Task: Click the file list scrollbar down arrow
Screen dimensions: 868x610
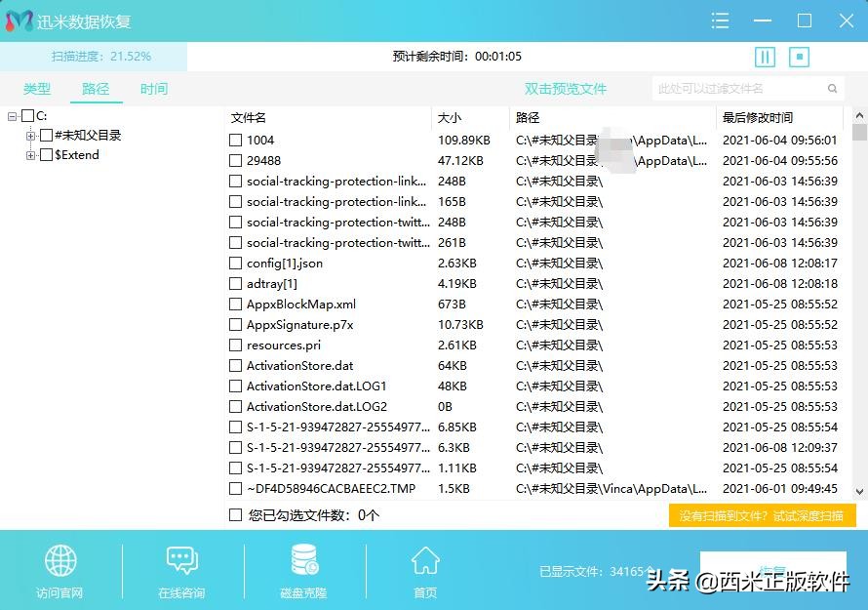Action: pos(859,491)
